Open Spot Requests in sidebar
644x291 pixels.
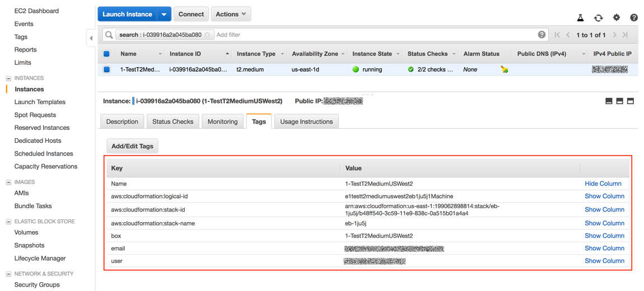pyautogui.click(x=35, y=115)
